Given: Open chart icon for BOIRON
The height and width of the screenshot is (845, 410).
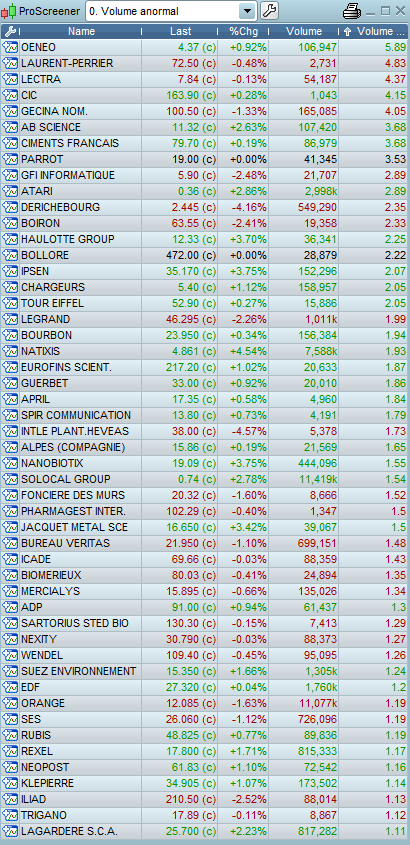Looking at the screenshot, I should pos(11,223).
